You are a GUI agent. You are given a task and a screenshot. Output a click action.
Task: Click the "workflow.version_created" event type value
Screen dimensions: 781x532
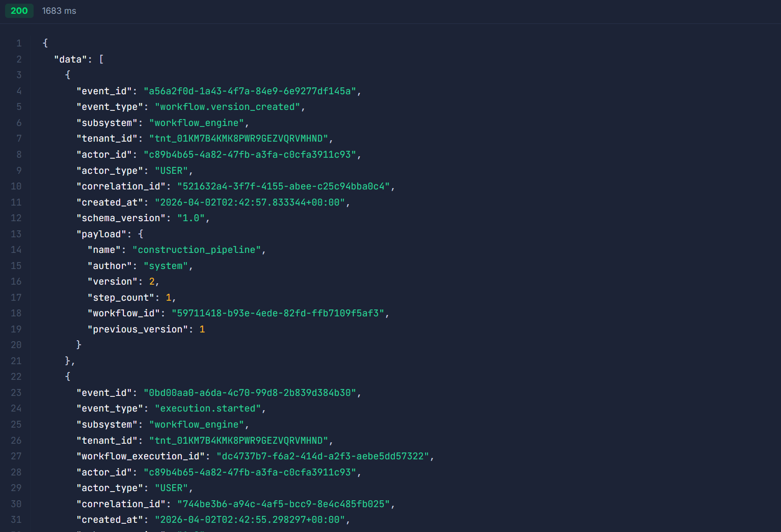click(x=227, y=107)
